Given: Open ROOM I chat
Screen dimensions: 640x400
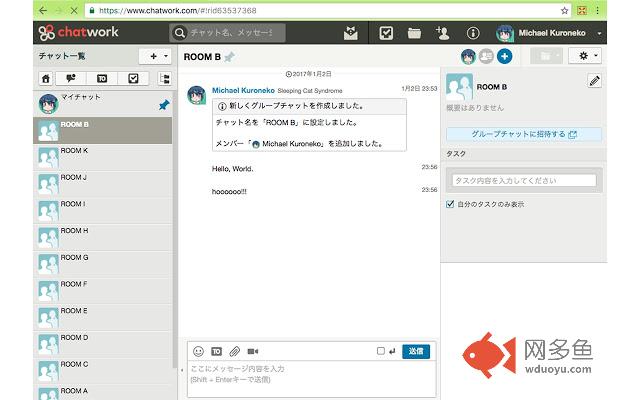Looking at the screenshot, I should [102, 210].
